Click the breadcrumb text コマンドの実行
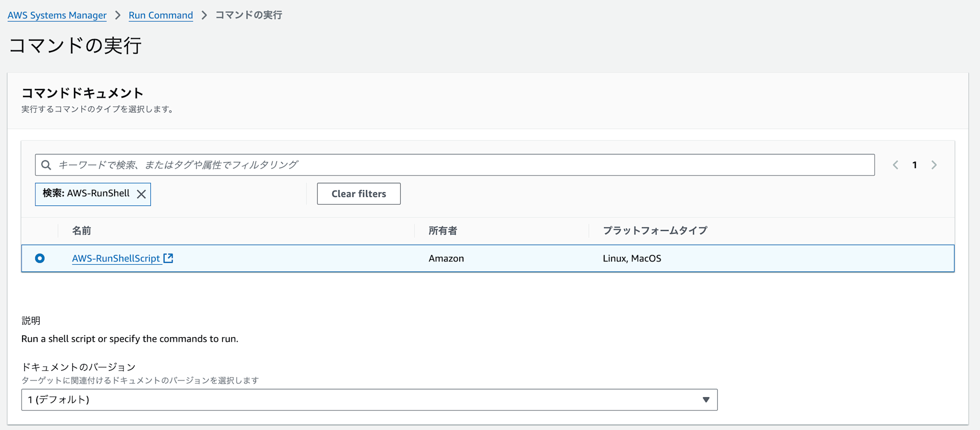 coord(249,15)
